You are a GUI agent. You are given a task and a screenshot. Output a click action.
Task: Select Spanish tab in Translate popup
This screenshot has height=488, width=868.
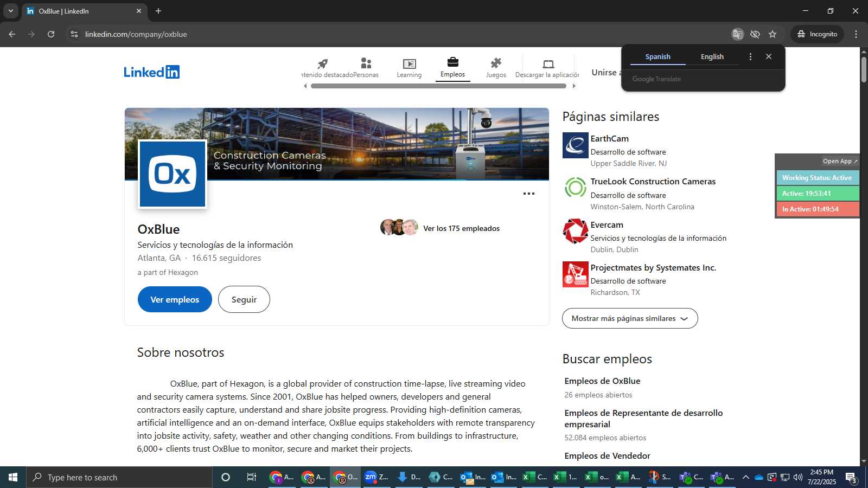[x=658, y=56]
